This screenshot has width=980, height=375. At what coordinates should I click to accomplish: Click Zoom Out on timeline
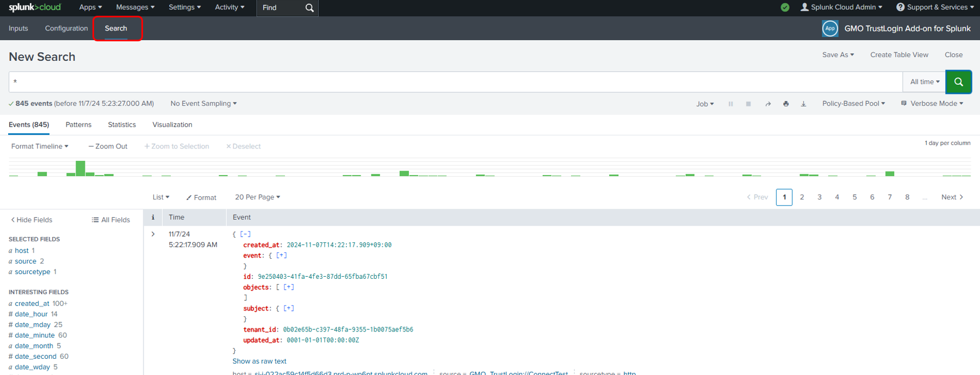(x=108, y=146)
